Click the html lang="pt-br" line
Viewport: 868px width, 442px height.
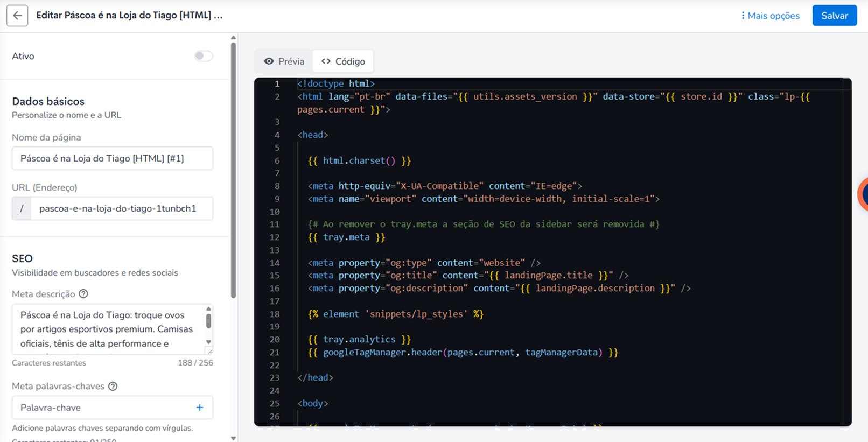(553, 103)
